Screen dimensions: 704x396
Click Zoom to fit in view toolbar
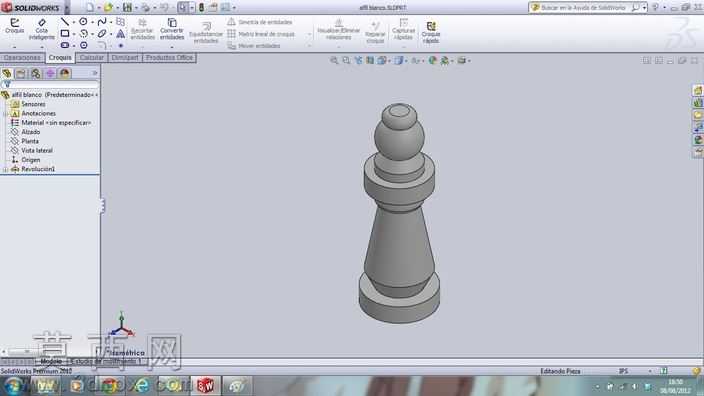pyautogui.click(x=334, y=60)
